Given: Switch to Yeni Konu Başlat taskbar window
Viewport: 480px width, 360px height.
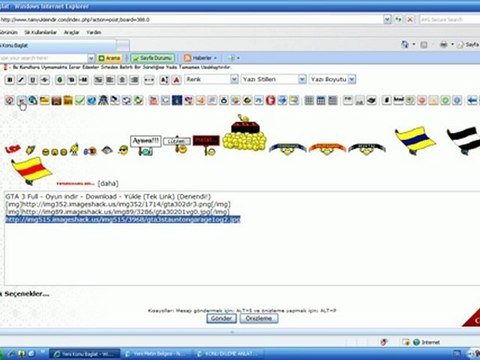Looking at the screenshot, I should (85, 354).
